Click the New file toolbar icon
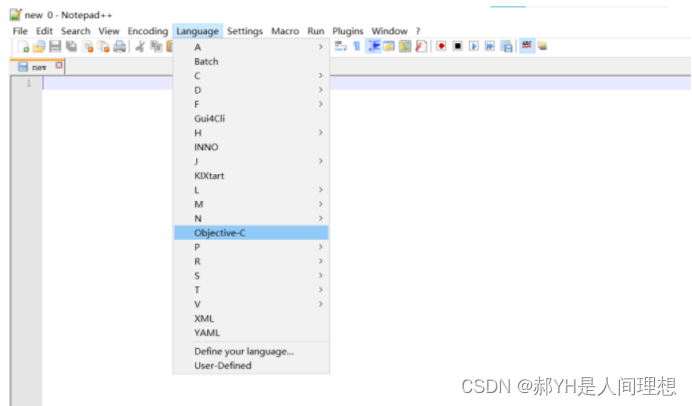Viewport: 692px width, 406px height. point(23,46)
